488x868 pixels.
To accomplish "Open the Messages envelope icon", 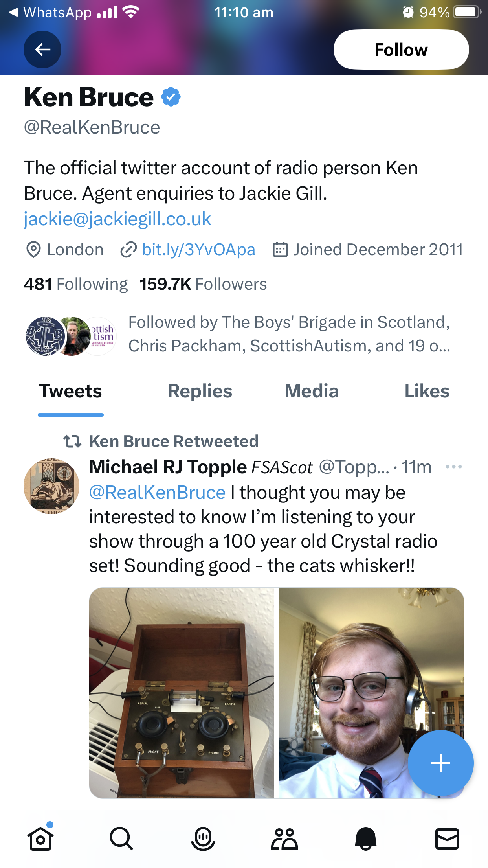I will pyautogui.click(x=447, y=839).
